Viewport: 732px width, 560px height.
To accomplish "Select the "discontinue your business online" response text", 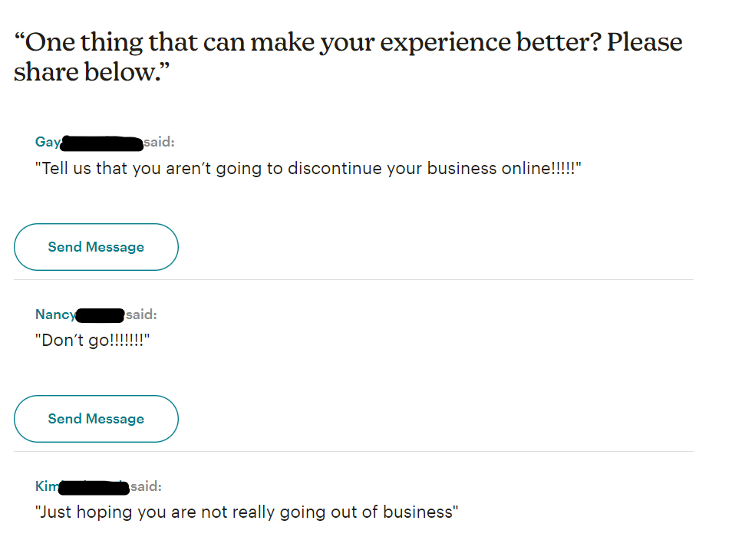I will [x=308, y=169].
